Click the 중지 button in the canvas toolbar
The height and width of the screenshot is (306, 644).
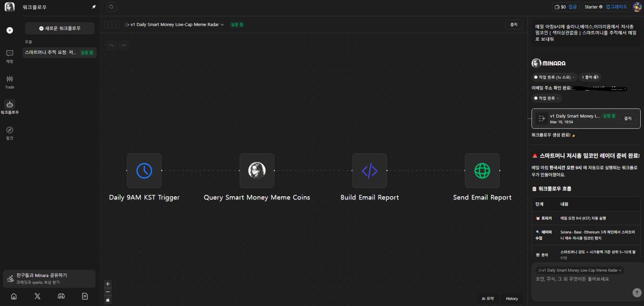pos(514,25)
